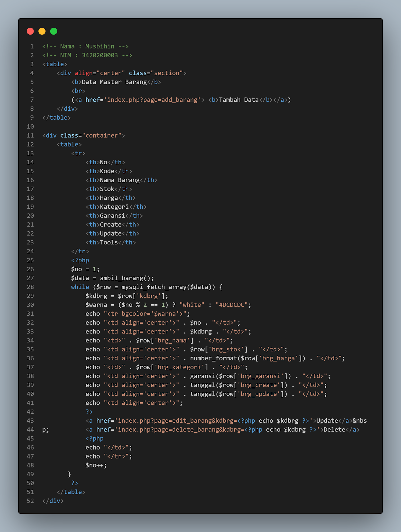This screenshot has height=532, width=401.
Task: Click the function call 'ambil_barang()'
Action: pos(125,278)
